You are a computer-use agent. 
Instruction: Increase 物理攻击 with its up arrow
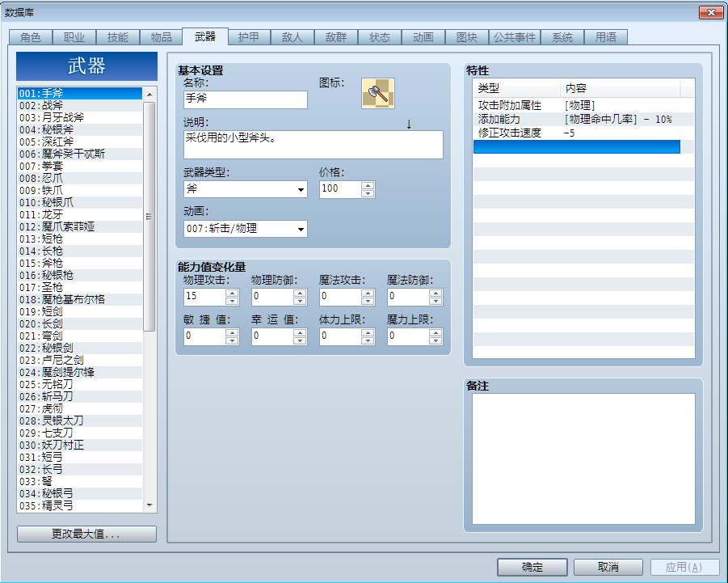tap(232, 294)
